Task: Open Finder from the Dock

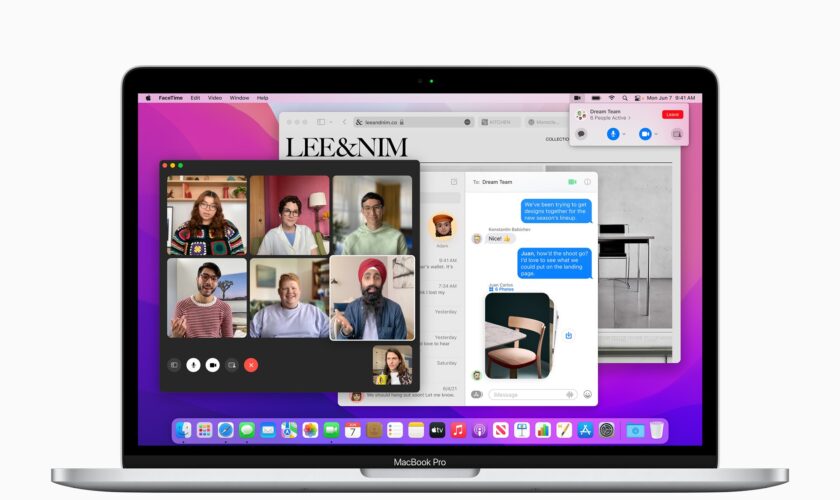Action: click(x=184, y=430)
